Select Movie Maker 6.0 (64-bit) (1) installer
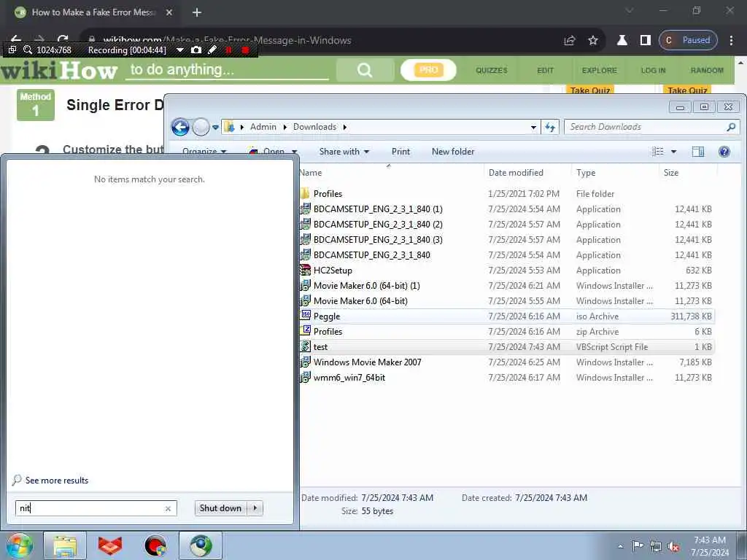Screen dimensions: 747x560 pos(366,286)
